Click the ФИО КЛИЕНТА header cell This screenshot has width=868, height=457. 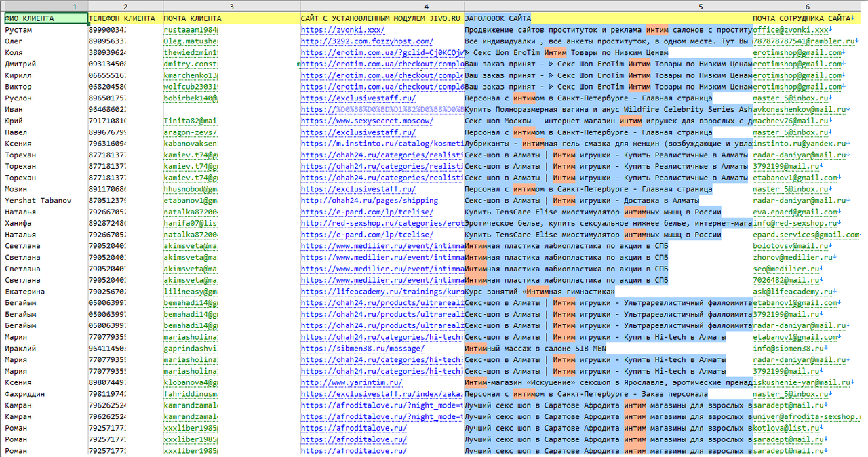[x=46, y=18]
